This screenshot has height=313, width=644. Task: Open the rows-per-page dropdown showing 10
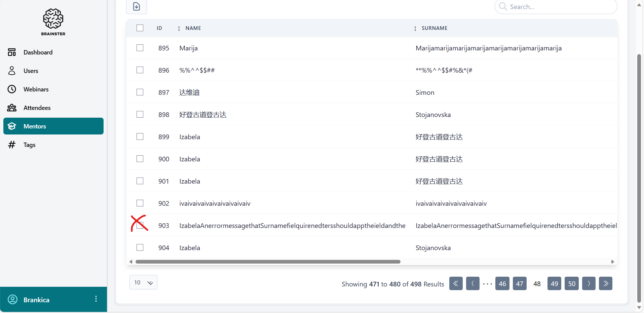point(143,282)
